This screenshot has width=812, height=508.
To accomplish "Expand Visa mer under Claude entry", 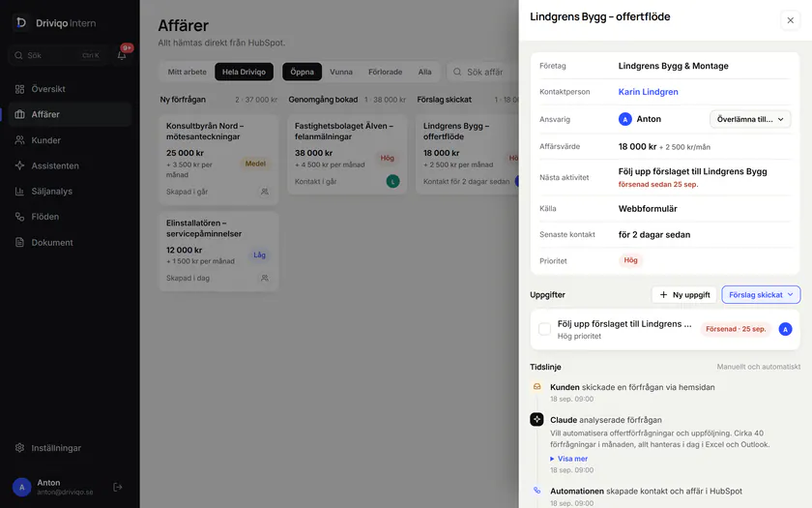I will coord(568,459).
